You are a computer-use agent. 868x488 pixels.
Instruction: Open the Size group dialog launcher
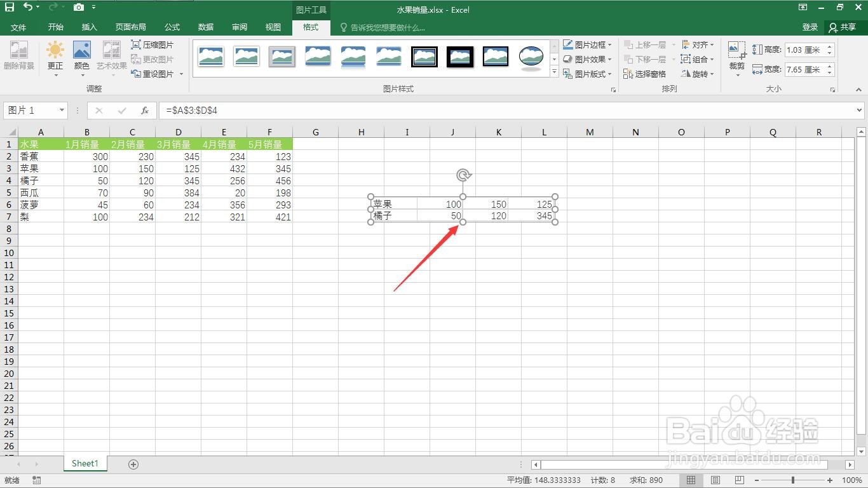tap(832, 90)
